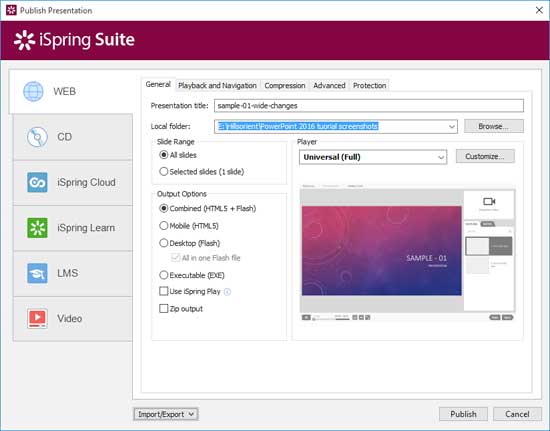Select the All slides radio button
This screenshot has height=431, width=550.
[x=163, y=155]
